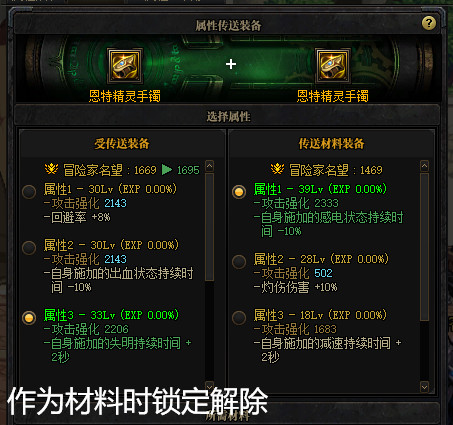This screenshot has height=425, width=453.
Task: Click the 冒险家名望 emblem in the left panel
Action: 51,169
